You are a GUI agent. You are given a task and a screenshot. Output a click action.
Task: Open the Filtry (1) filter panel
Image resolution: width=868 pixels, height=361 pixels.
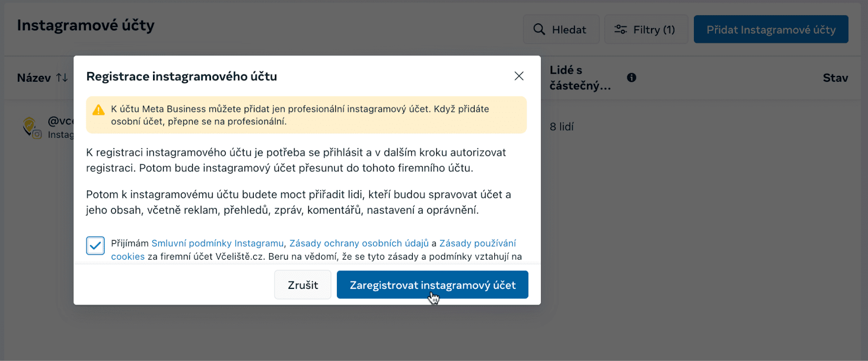646,29
